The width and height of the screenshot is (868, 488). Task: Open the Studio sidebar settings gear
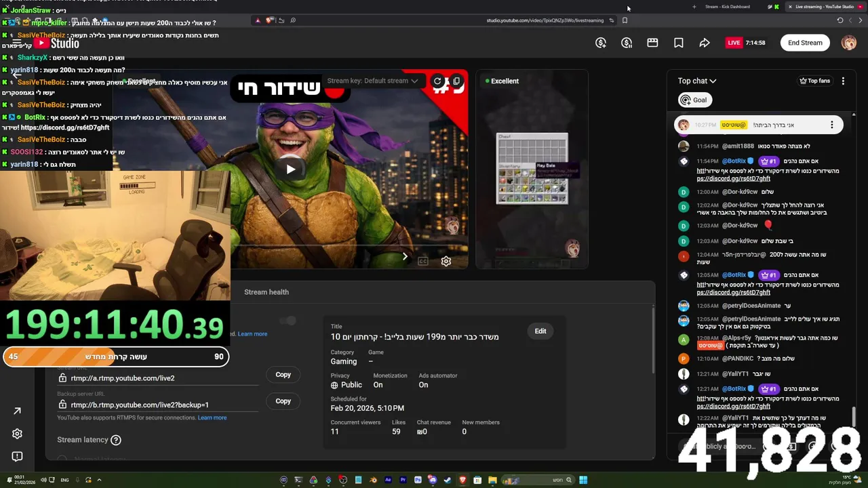pos(18,434)
